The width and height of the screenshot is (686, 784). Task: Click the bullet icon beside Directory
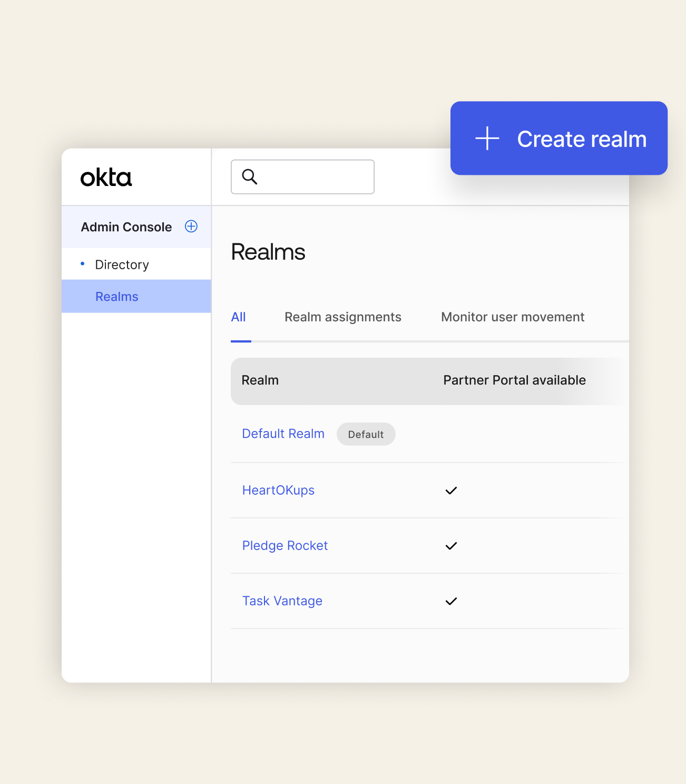83,264
